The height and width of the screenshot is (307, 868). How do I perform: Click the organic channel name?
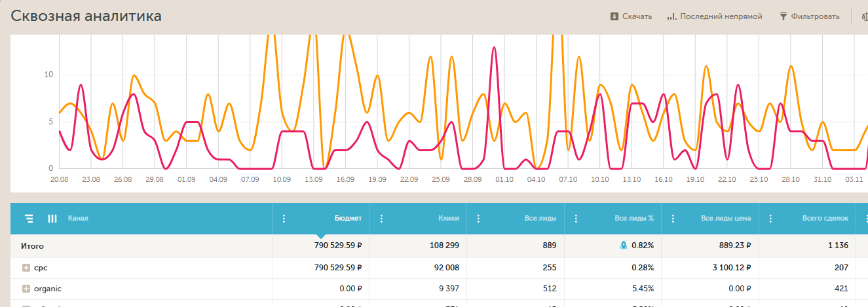click(48, 289)
